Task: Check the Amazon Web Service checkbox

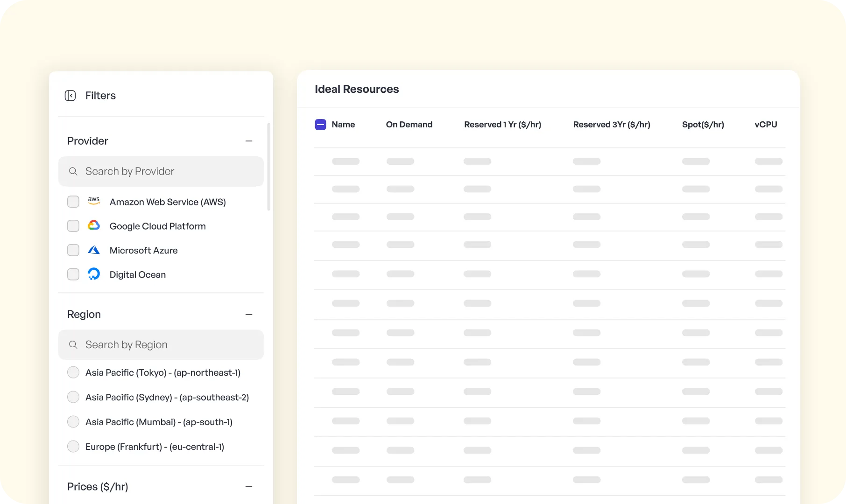Action: [x=73, y=201]
